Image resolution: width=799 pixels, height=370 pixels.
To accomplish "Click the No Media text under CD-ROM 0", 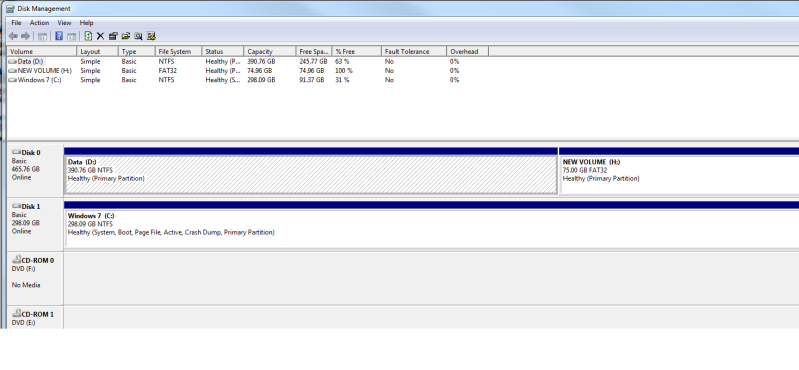I will click(26, 285).
